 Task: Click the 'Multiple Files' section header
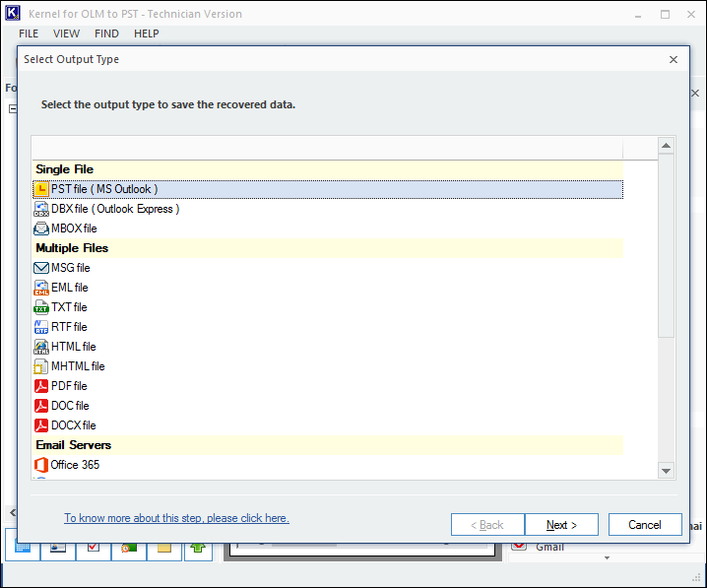(328, 248)
